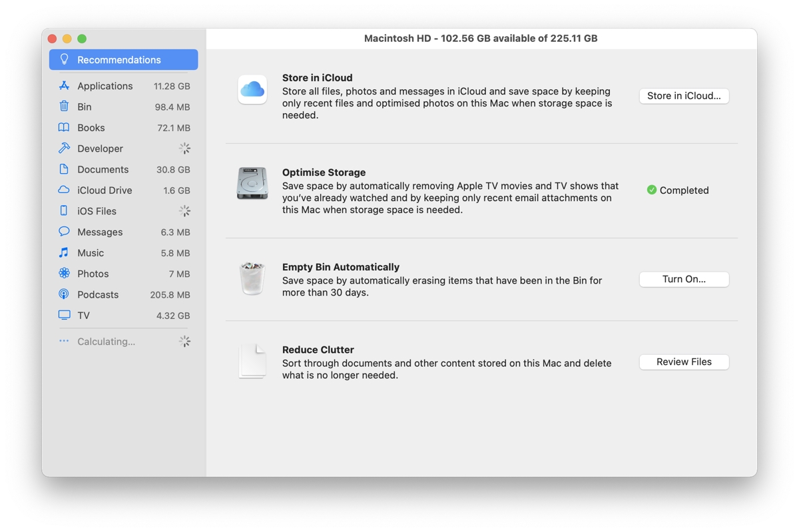Screen dimensions: 799x532
Task: Click the iOS Files category label
Action: tap(97, 211)
